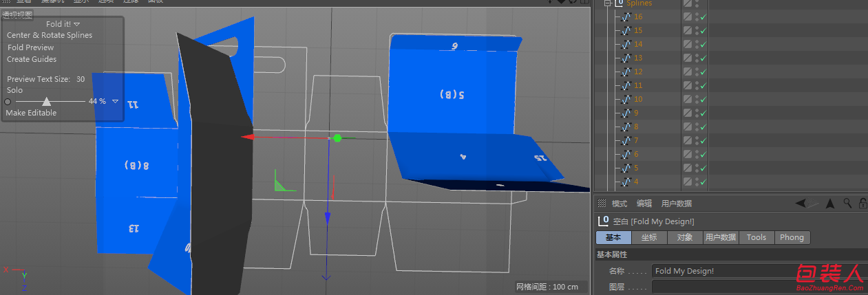Click Fold Preview in HUD
The width and height of the screenshot is (868, 295).
[31, 47]
